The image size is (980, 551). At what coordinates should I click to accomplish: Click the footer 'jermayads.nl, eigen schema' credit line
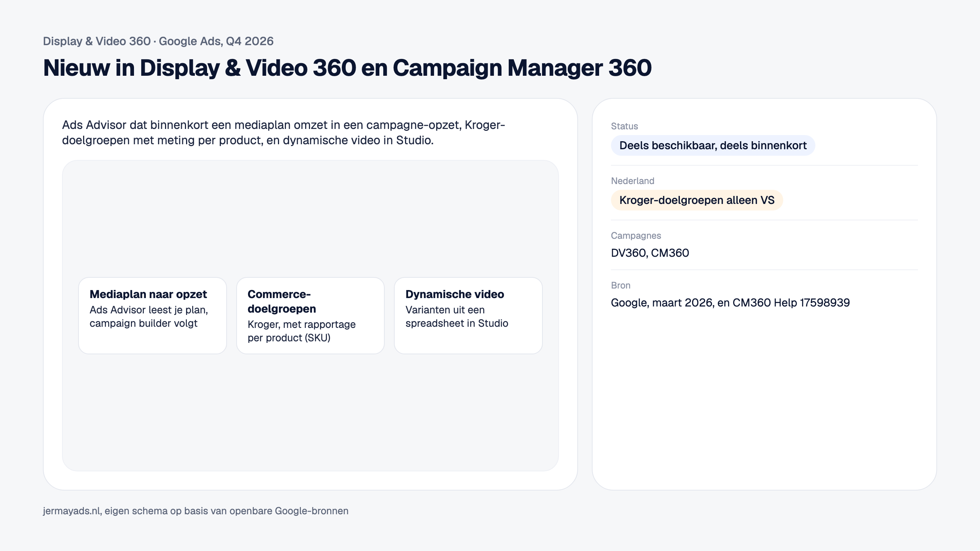click(196, 511)
